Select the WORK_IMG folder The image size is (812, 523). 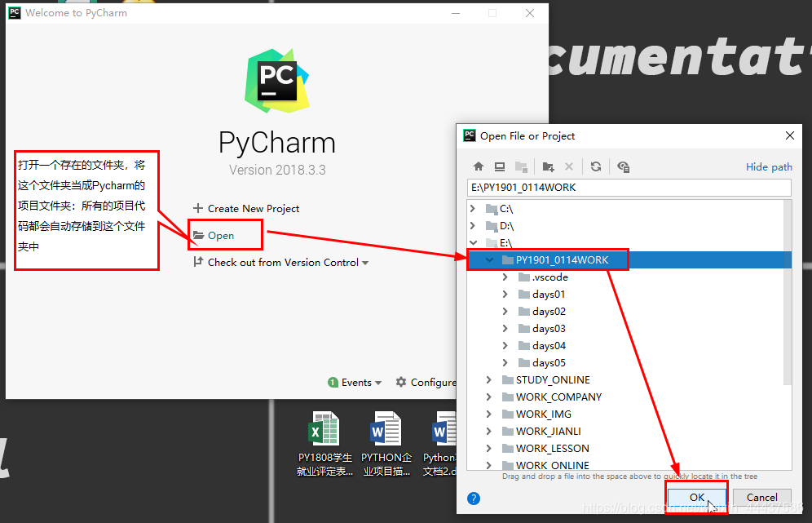543,414
